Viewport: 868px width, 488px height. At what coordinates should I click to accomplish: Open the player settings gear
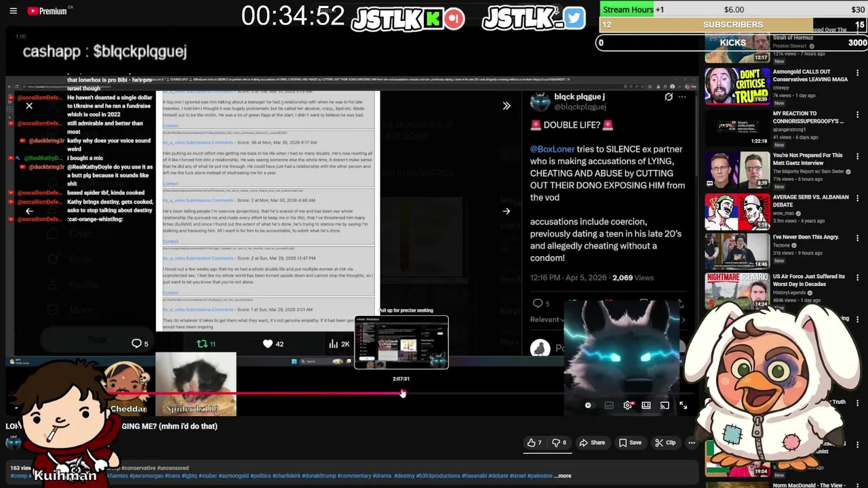tap(628, 405)
